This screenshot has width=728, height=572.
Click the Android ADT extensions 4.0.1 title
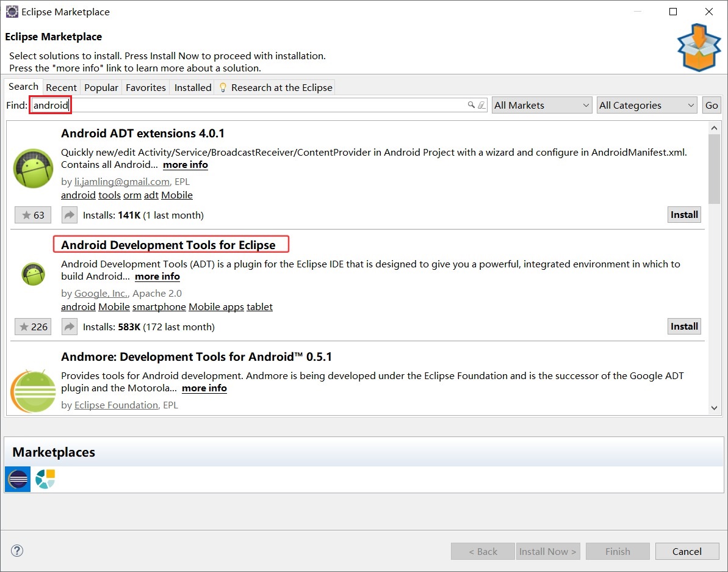pos(143,133)
